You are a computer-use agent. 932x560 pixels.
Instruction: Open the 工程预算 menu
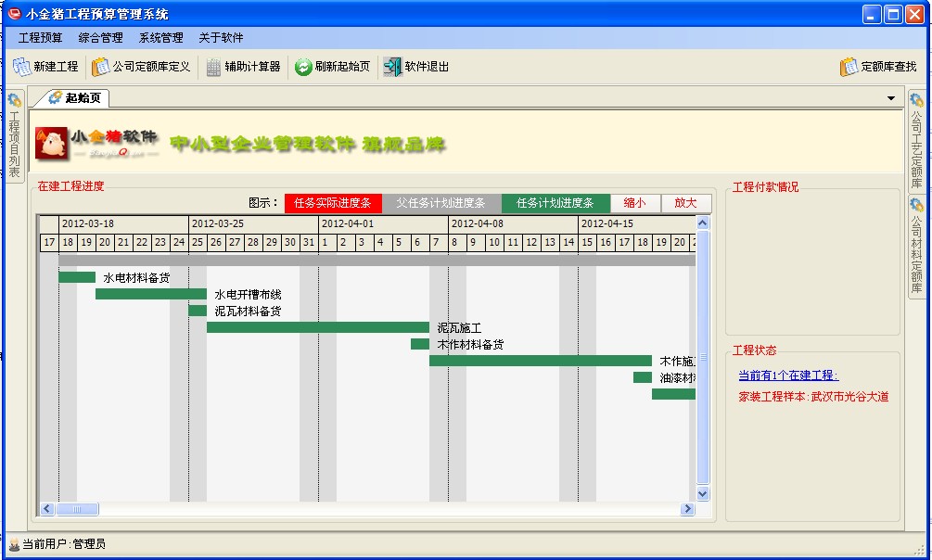(x=41, y=38)
